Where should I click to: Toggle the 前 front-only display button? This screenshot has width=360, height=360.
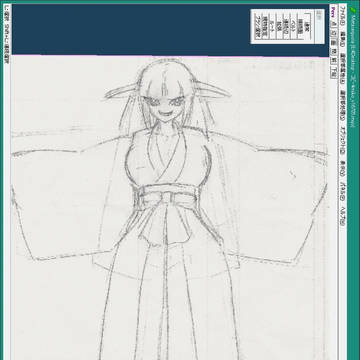(x=333, y=61)
